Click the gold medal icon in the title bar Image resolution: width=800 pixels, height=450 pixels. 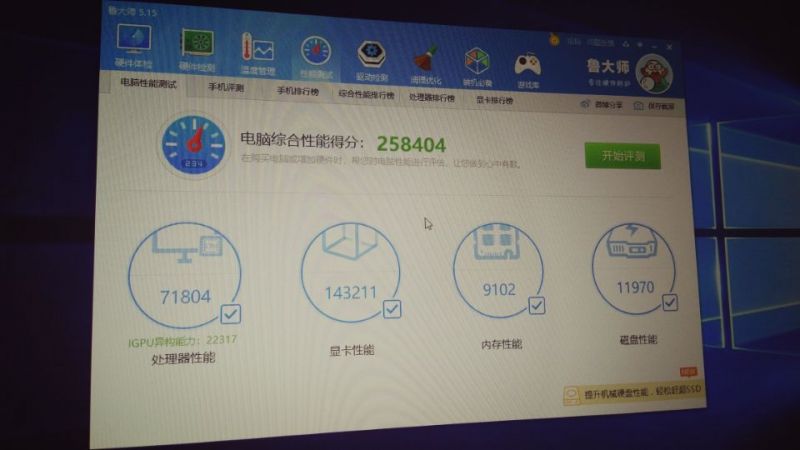[x=555, y=39]
